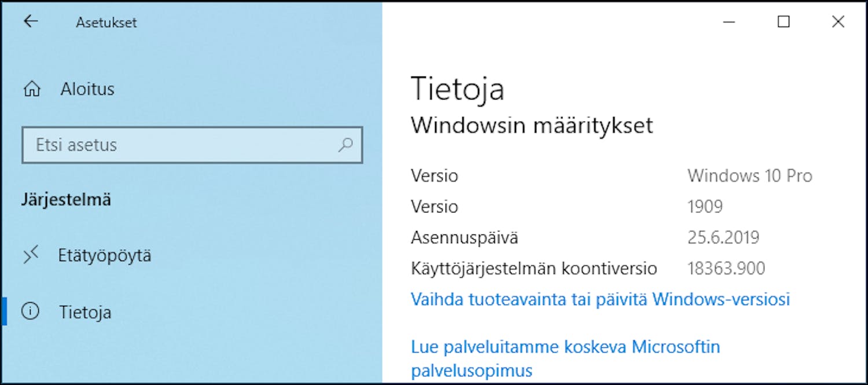Click inside the Etsi asetus search field
The image size is (868, 385).
point(174,145)
